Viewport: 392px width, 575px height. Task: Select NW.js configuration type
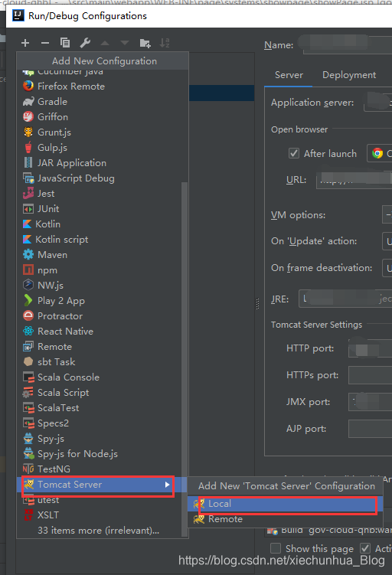[100, 286]
